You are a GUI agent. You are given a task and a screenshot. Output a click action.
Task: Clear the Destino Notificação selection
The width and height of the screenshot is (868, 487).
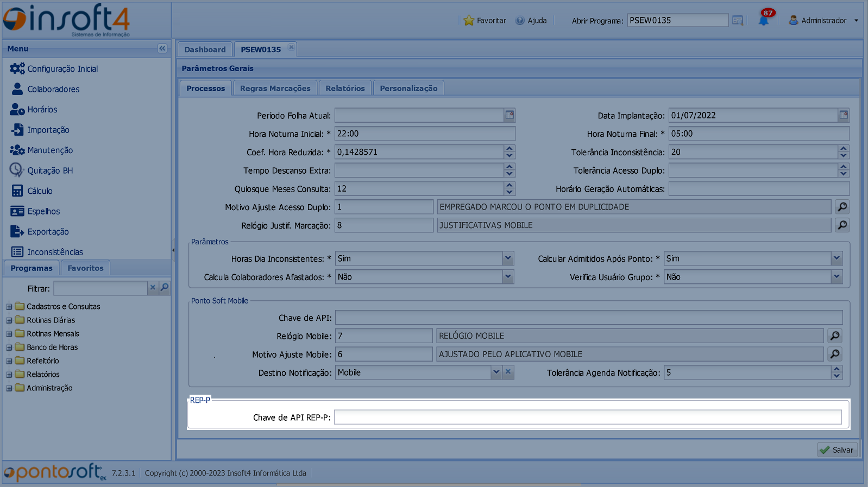[508, 372]
